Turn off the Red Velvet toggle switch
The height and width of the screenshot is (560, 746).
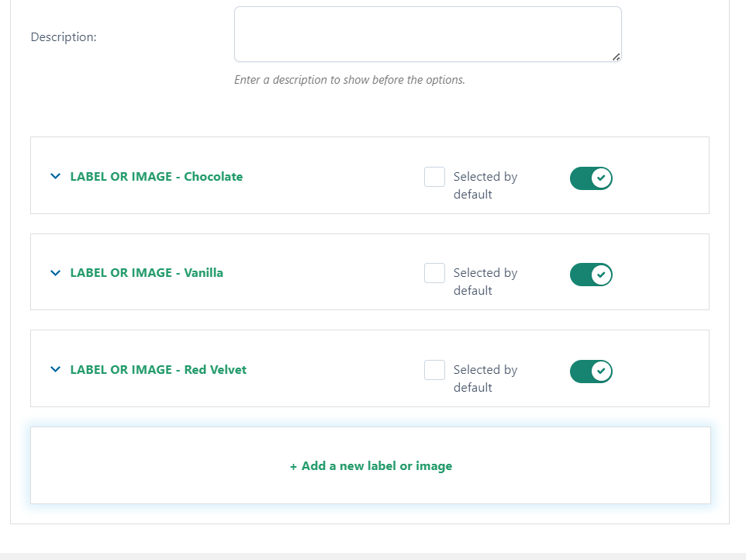(591, 372)
